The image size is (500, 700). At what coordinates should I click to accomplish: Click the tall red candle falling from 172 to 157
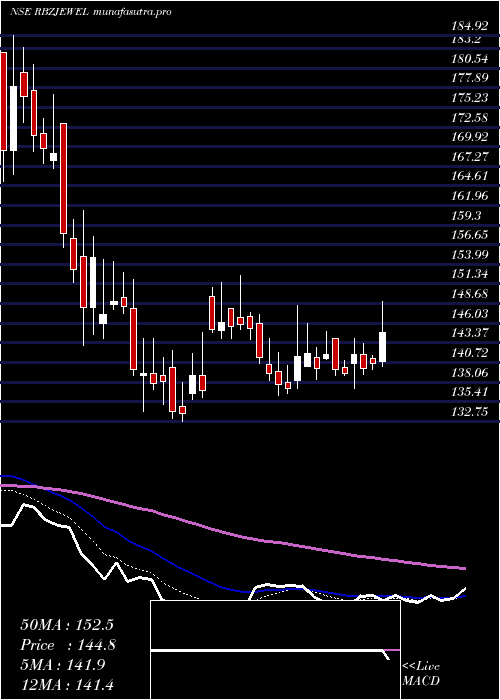(x=64, y=179)
